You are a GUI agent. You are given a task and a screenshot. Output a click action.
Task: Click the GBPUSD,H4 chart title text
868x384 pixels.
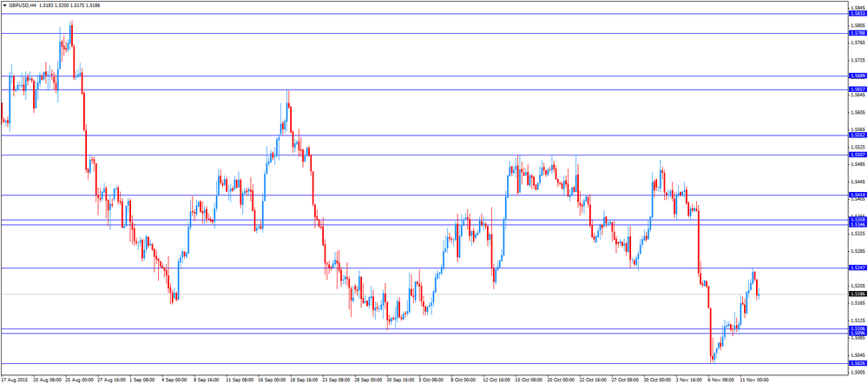21,4
